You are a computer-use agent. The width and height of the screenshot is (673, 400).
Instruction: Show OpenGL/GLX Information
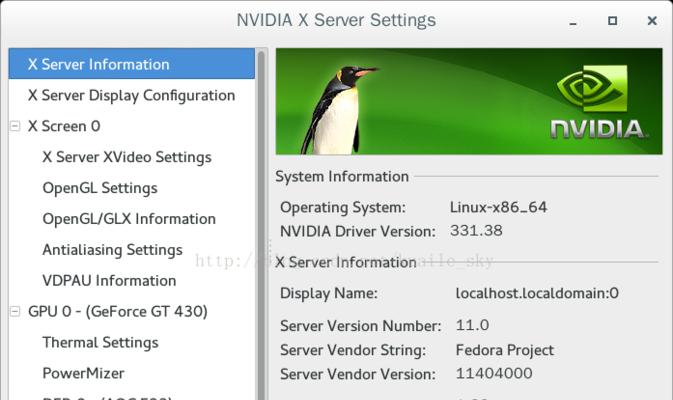point(129,219)
